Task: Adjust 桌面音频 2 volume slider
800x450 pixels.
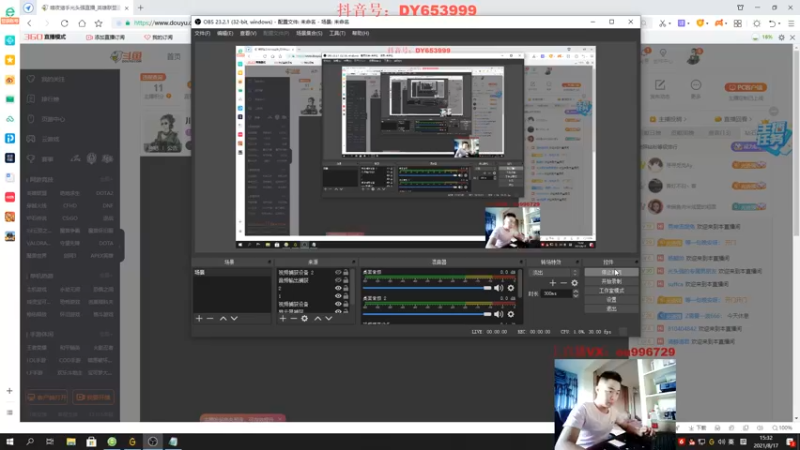Action: [x=427, y=314]
